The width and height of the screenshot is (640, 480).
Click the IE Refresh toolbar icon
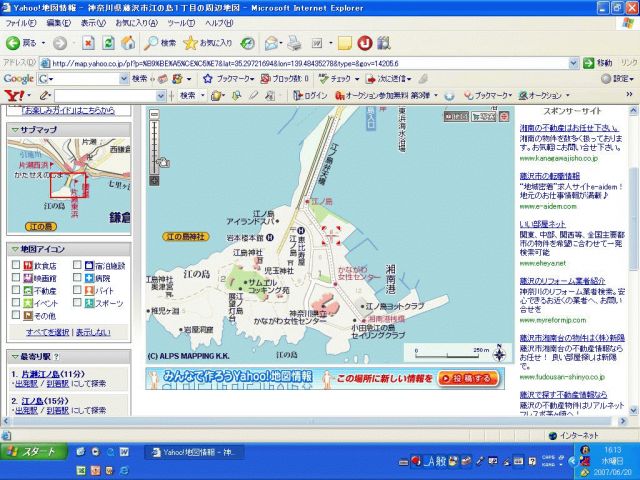tap(108, 43)
